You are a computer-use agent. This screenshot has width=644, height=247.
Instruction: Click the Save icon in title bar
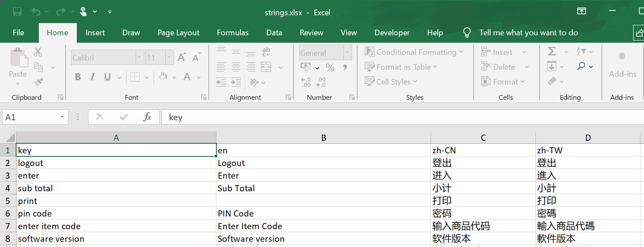[17, 12]
